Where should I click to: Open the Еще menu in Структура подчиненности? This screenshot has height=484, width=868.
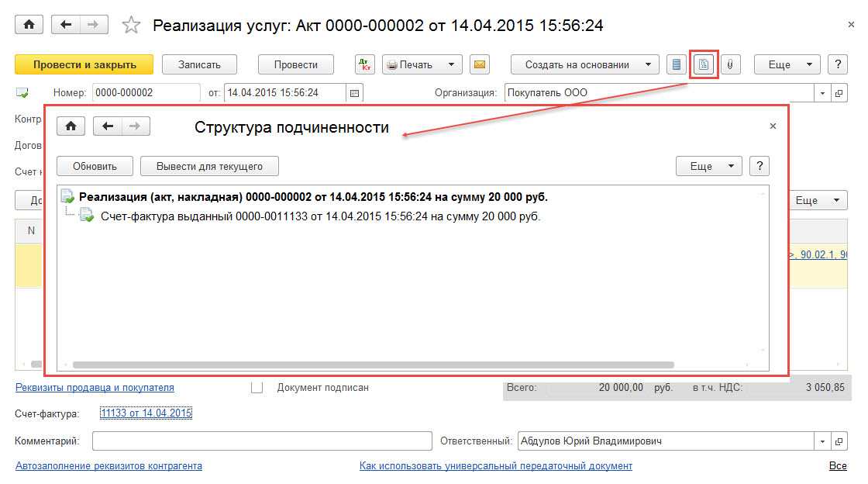tap(708, 166)
